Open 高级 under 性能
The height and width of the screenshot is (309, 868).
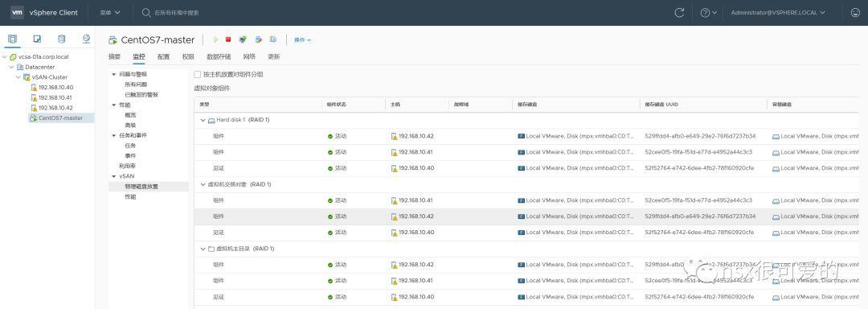click(x=130, y=126)
